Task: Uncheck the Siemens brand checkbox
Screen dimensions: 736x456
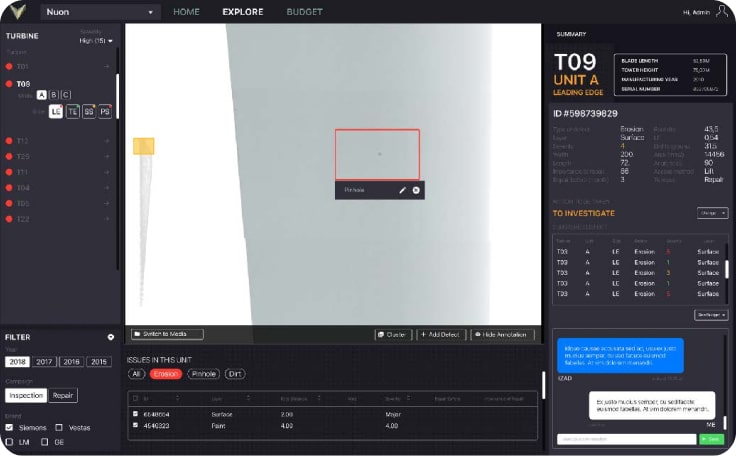Action: (10, 427)
